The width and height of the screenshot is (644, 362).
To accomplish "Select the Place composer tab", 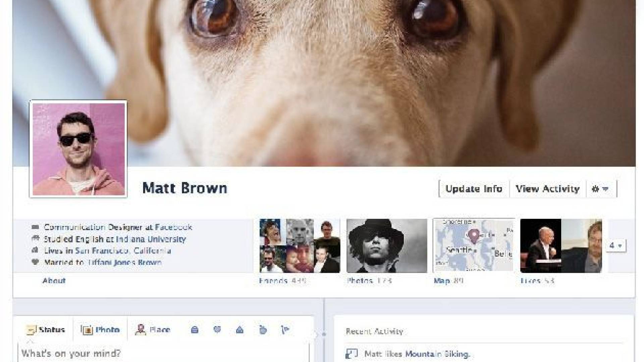I will (x=153, y=330).
